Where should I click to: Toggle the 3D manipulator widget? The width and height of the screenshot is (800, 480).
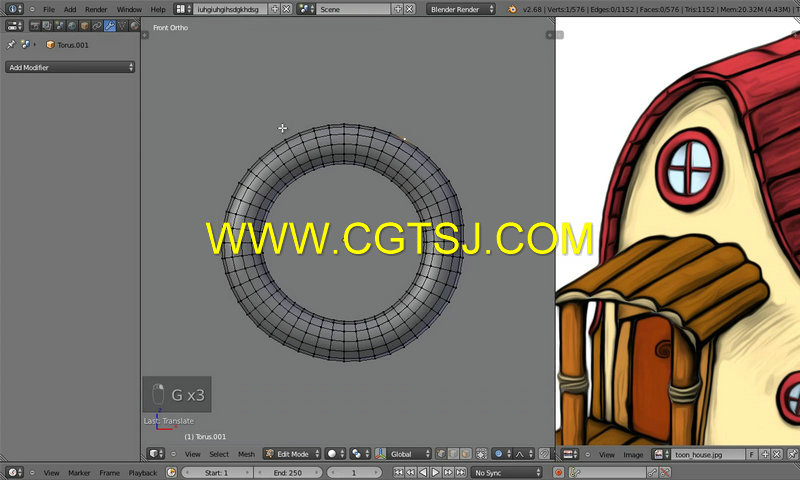380,453
